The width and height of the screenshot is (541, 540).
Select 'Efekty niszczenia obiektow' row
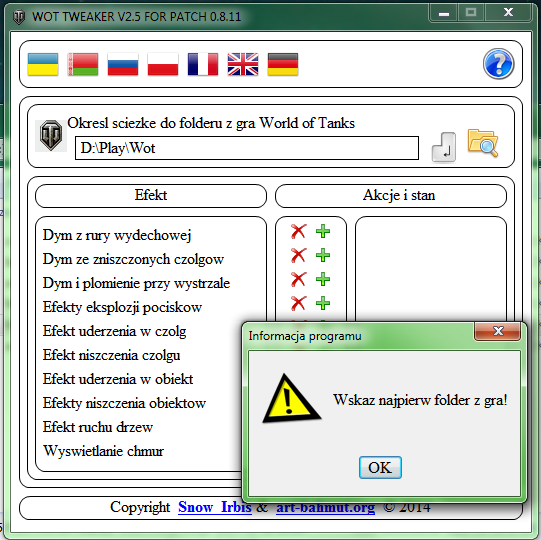point(124,403)
